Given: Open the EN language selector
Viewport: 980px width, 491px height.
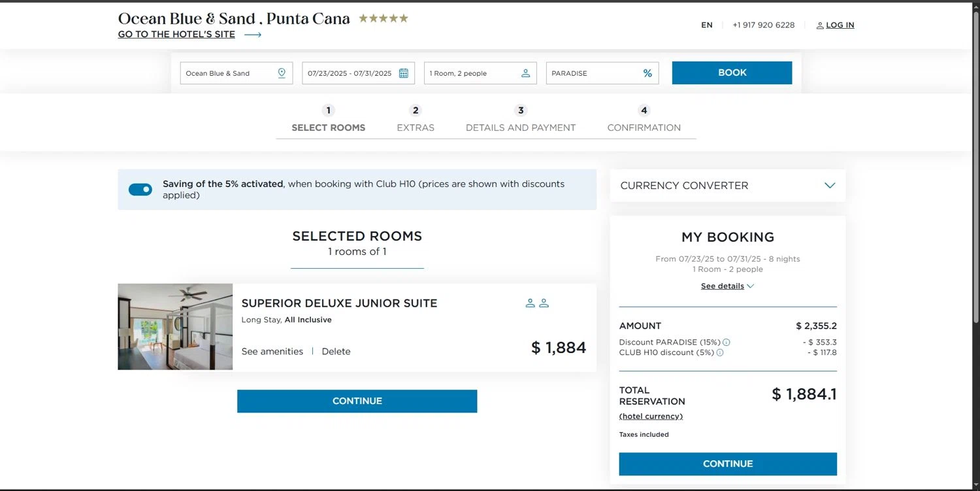Looking at the screenshot, I should [x=707, y=25].
